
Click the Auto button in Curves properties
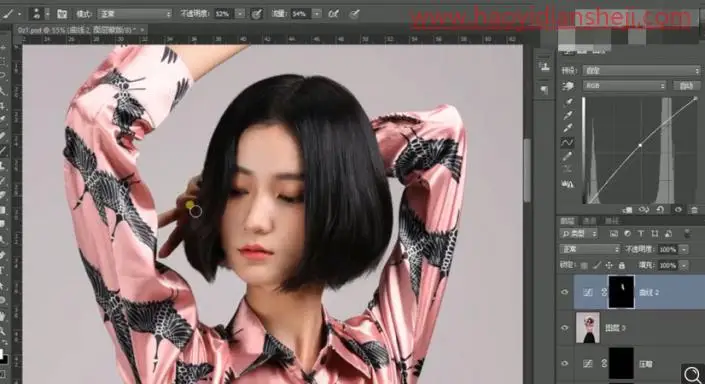[x=686, y=85]
